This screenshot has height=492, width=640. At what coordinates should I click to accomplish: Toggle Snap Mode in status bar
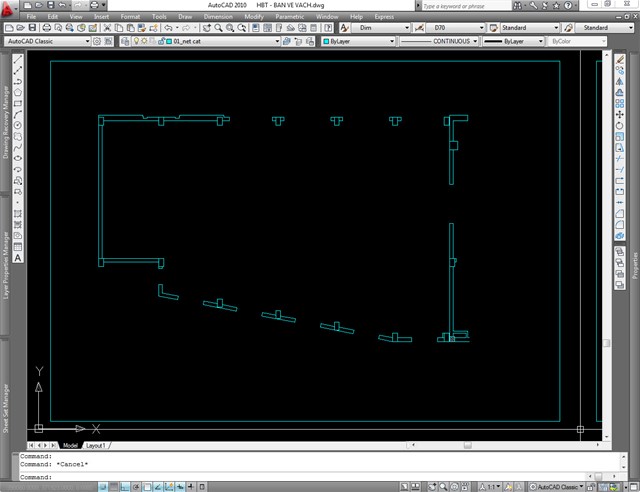(x=103, y=487)
